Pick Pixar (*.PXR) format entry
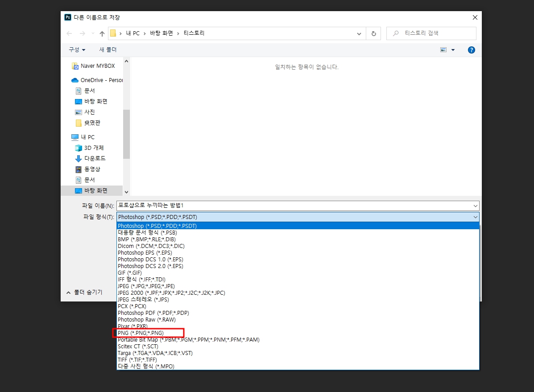This screenshot has width=534, height=392. tap(298, 326)
